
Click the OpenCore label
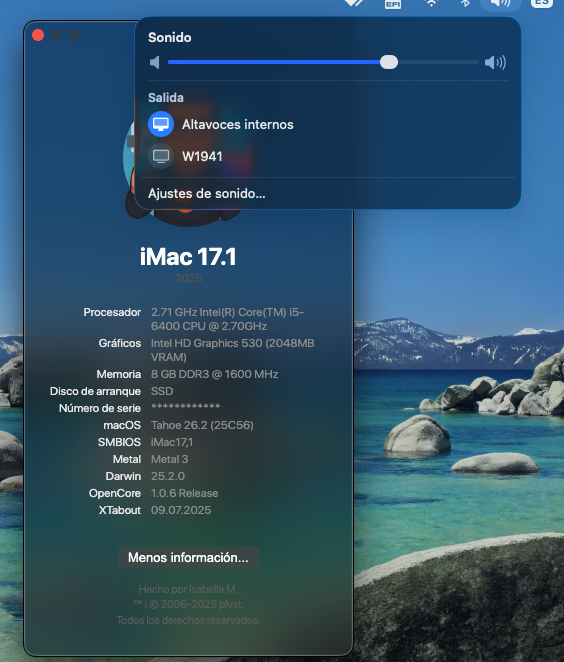(x=115, y=493)
